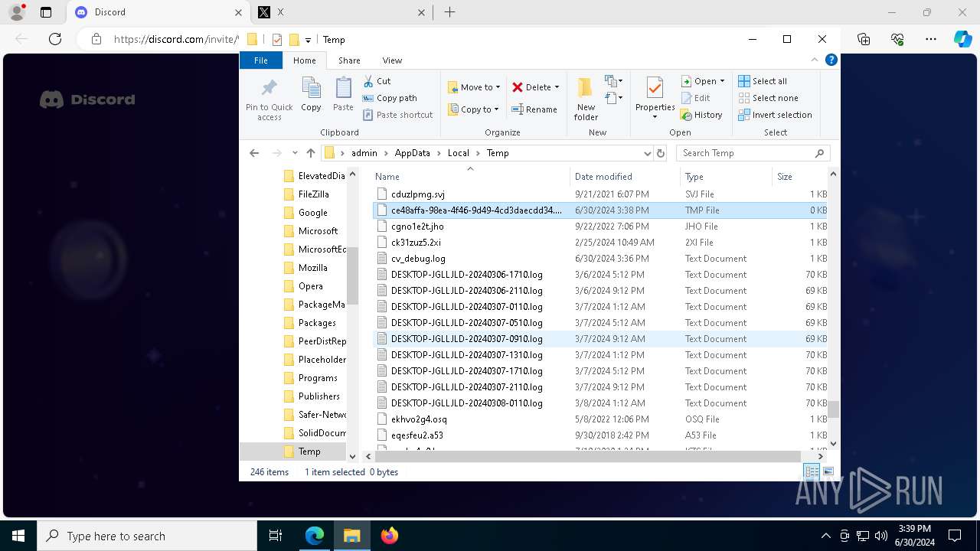Open Explorer Help icon

click(831, 60)
